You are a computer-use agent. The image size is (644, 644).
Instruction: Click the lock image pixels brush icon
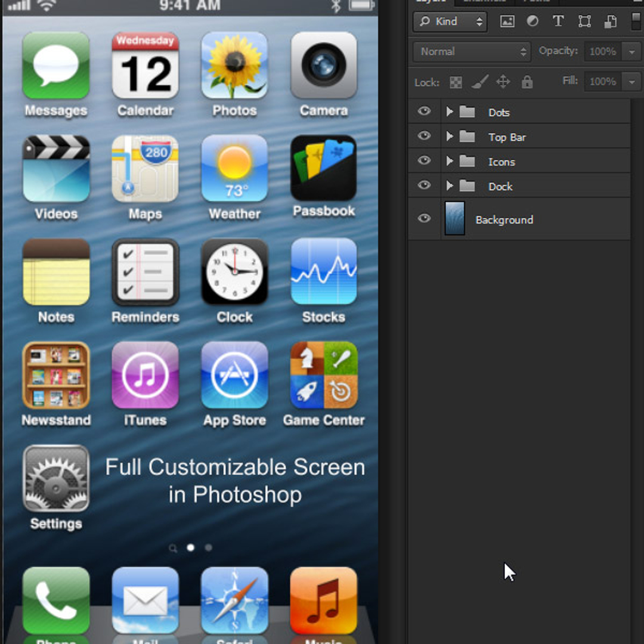[479, 82]
